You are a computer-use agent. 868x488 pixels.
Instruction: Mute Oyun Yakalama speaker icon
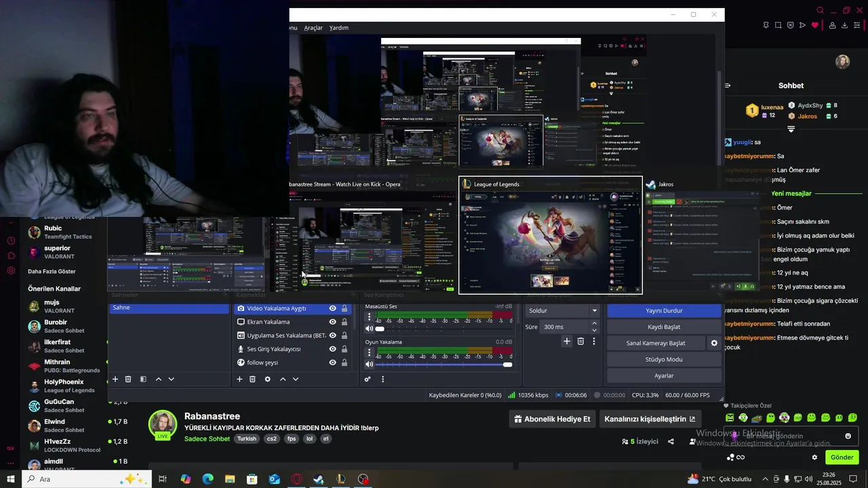[x=369, y=365]
